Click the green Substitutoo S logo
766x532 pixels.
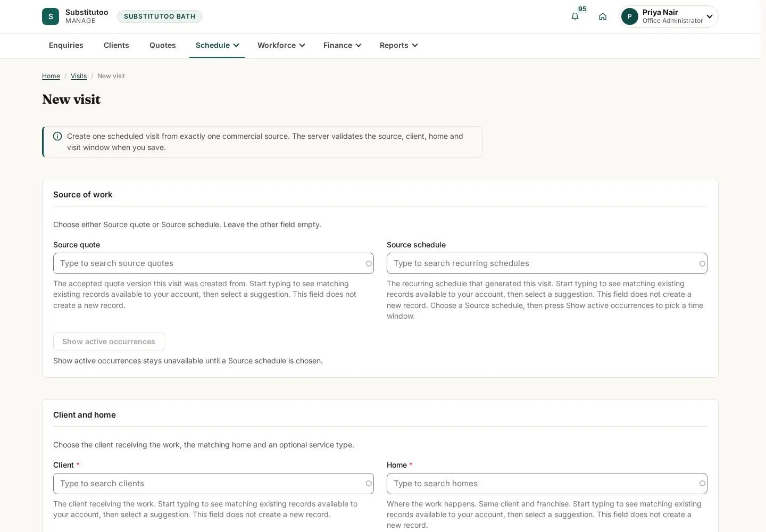[51, 16]
